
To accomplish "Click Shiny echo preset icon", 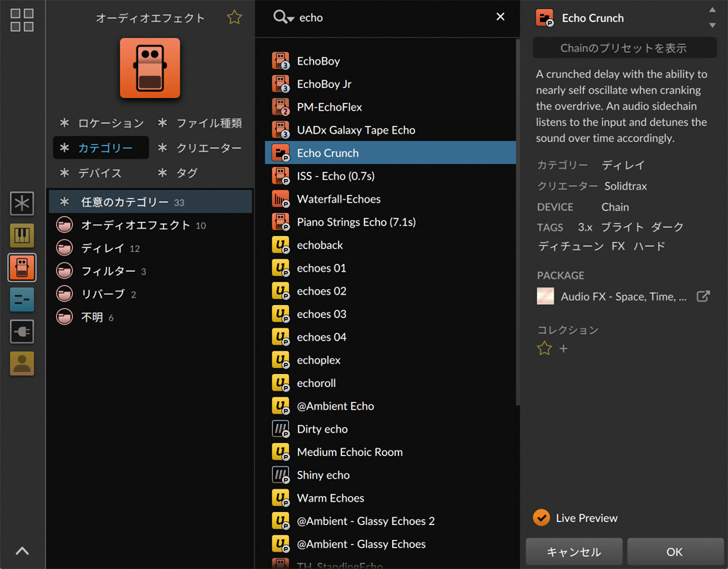I will point(281,475).
